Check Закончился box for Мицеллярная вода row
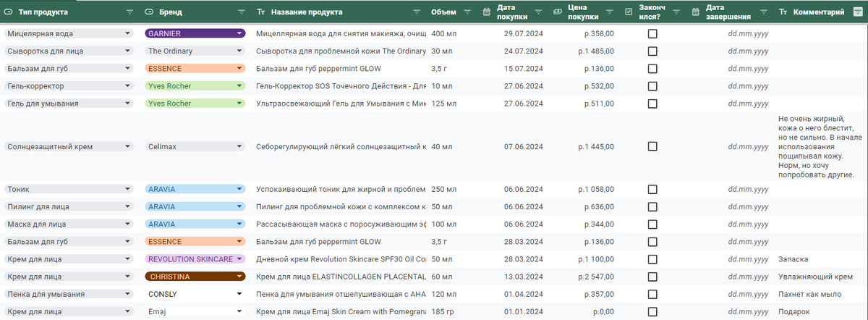 [652, 33]
